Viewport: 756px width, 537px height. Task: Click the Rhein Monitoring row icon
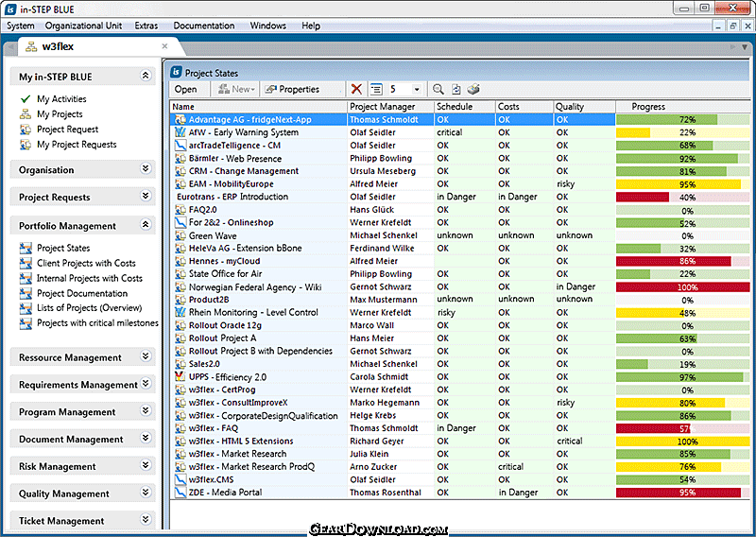[180, 312]
